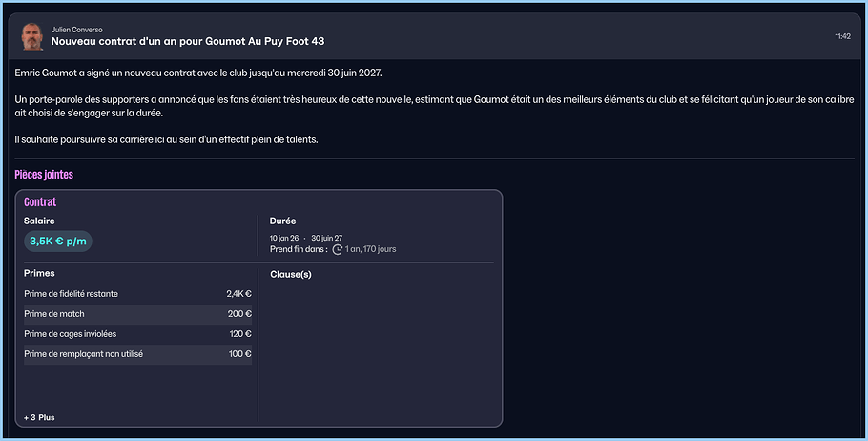Viewport: 868px width, 441px height.
Task: Click the 2,4K € loyalty bonus amount
Action: tap(238, 294)
